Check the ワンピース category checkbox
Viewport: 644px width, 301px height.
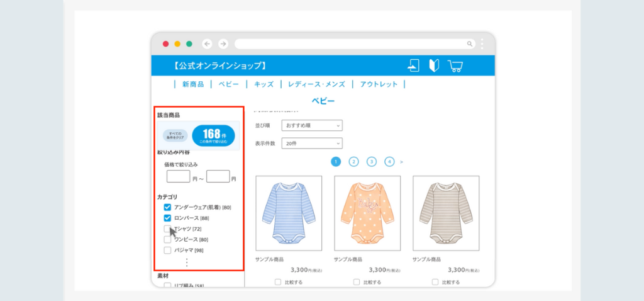[x=167, y=239]
